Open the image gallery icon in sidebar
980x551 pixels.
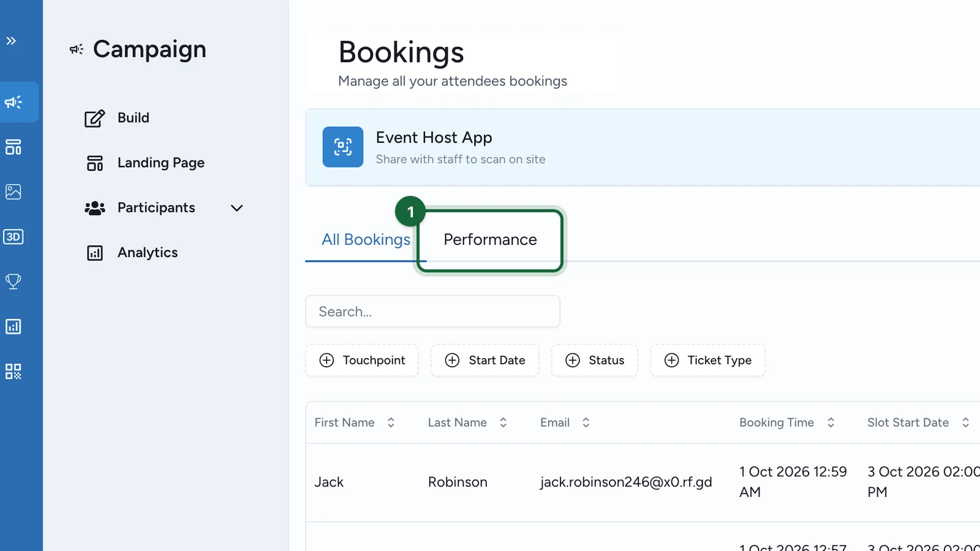[13, 192]
